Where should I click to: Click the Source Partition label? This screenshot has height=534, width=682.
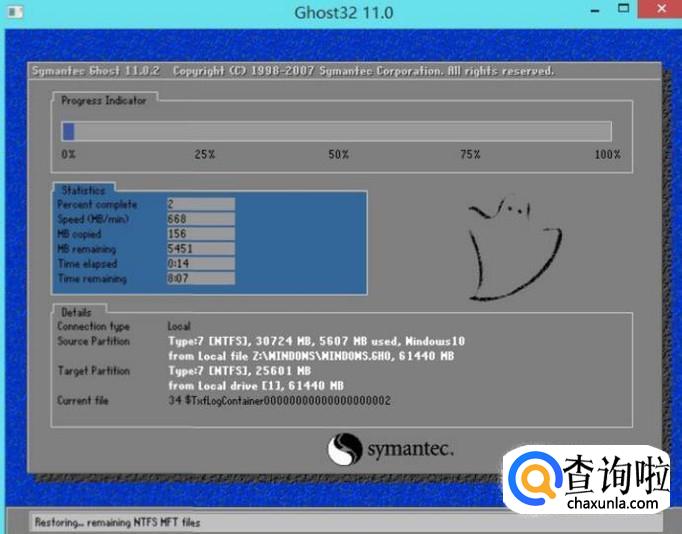point(94,341)
